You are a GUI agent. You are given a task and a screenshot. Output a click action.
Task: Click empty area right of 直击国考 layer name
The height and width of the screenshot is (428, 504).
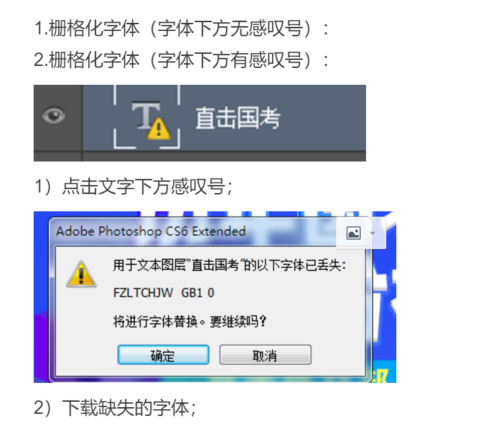[x=323, y=118]
